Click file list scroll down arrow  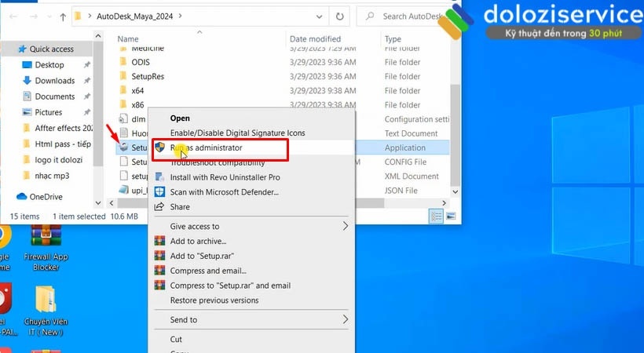[x=455, y=191]
